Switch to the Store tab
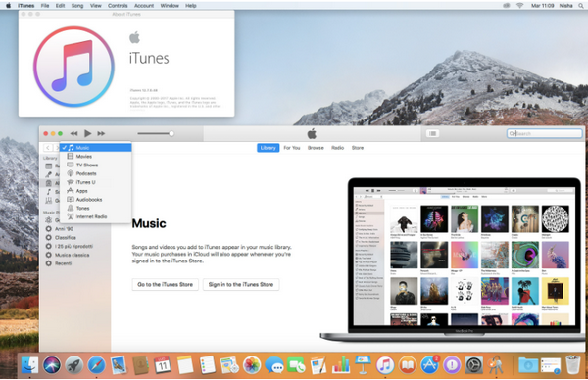This screenshot has height=380, width=588. click(358, 148)
